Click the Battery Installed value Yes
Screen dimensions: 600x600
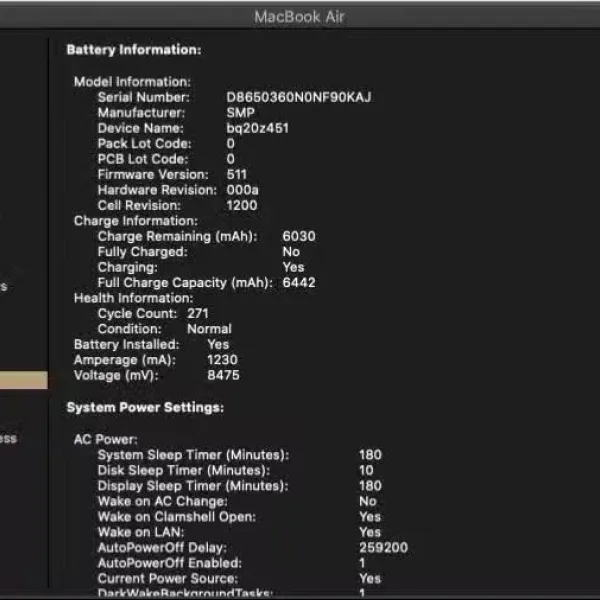218,344
